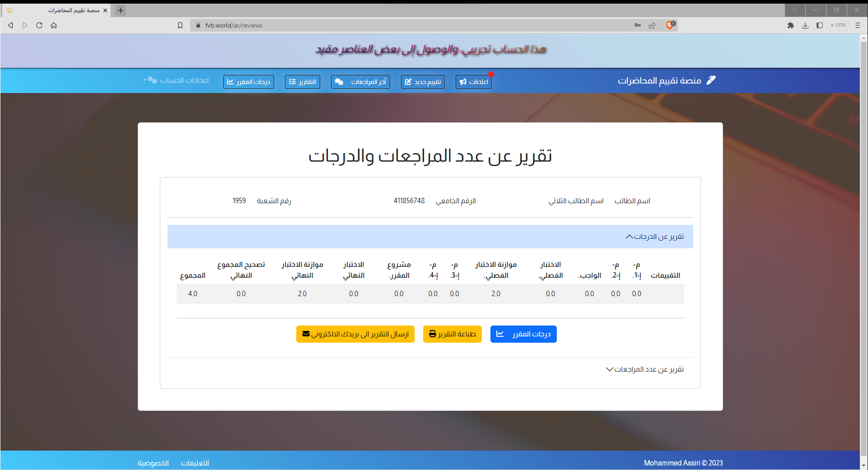Viewport: 868px width, 470px height.
Task: Collapse the تقرير عن الدرجات section
Action: pos(654,237)
